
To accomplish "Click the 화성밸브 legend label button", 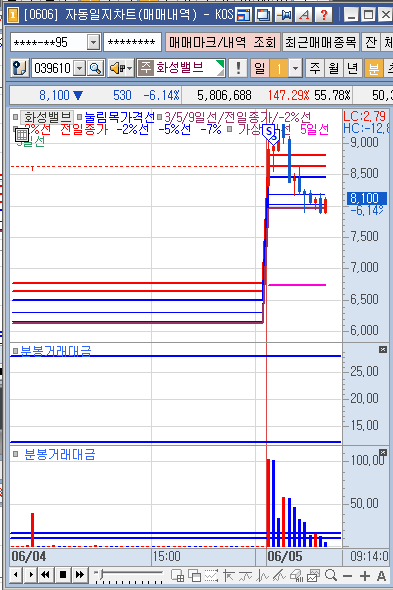I will tap(46, 117).
